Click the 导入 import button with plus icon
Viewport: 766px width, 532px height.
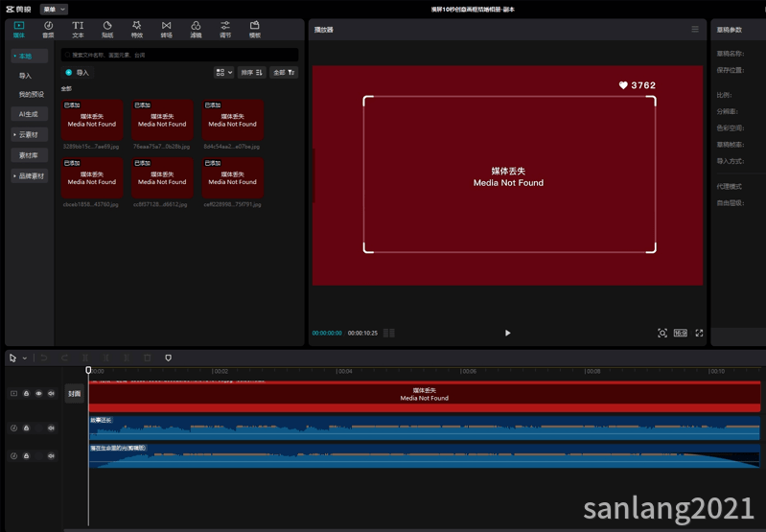click(78, 72)
